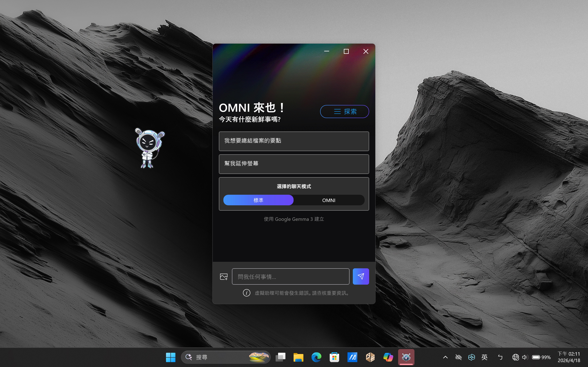Choose the 我想要總結檔案的要點 suggestion

coord(294,141)
